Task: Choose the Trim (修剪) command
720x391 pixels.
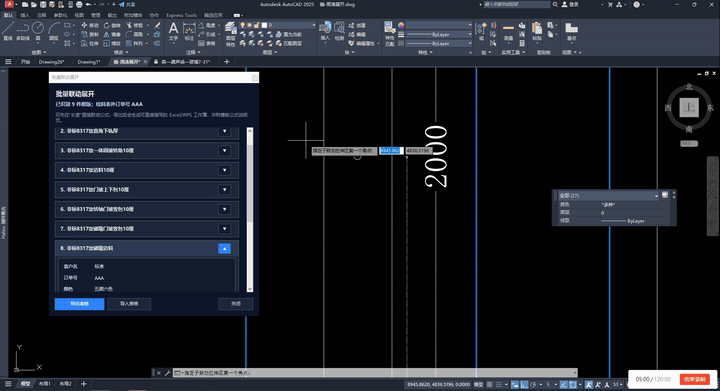Action: (x=135, y=25)
